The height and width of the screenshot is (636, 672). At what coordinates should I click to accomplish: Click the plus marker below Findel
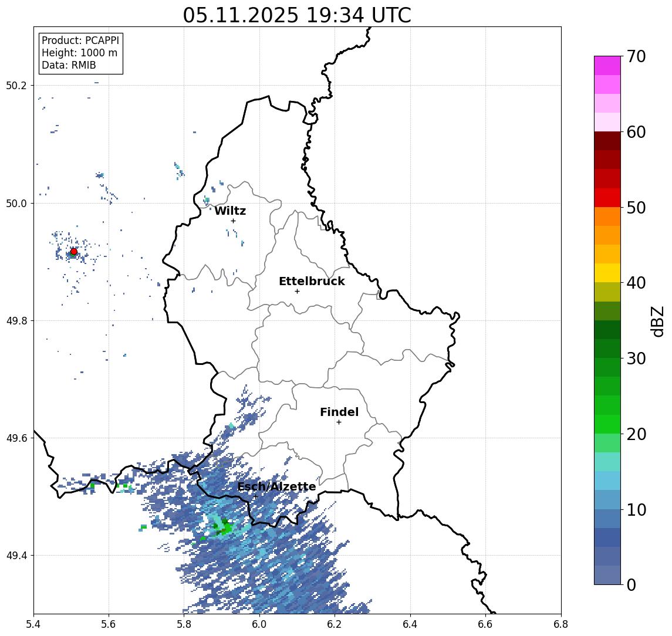click(x=339, y=422)
